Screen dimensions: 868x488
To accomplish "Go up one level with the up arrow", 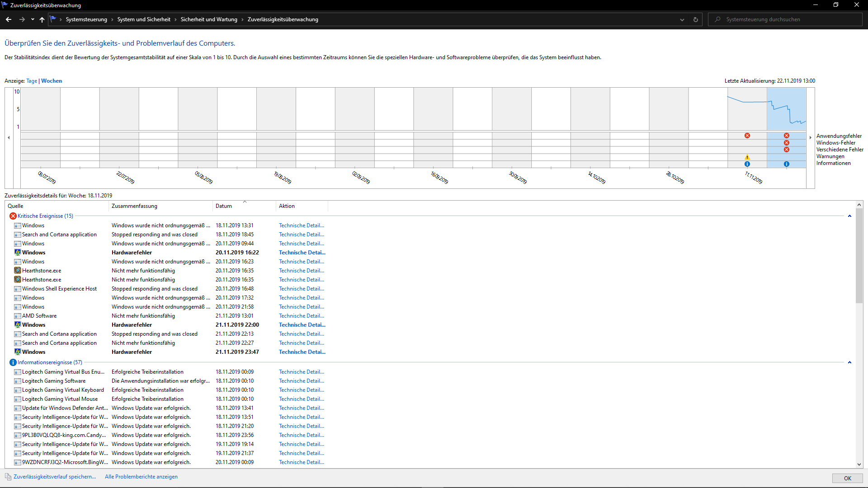I will pyautogui.click(x=42, y=19).
